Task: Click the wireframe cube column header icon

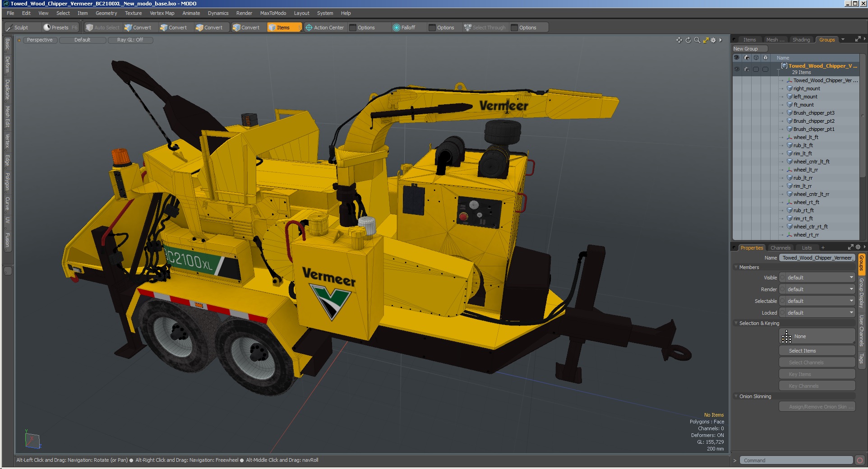Action: pos(756,58)
